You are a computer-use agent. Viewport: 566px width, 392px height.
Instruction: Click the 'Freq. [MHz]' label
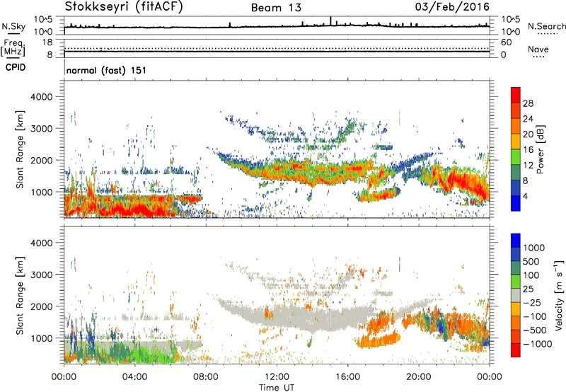(13, 48)
